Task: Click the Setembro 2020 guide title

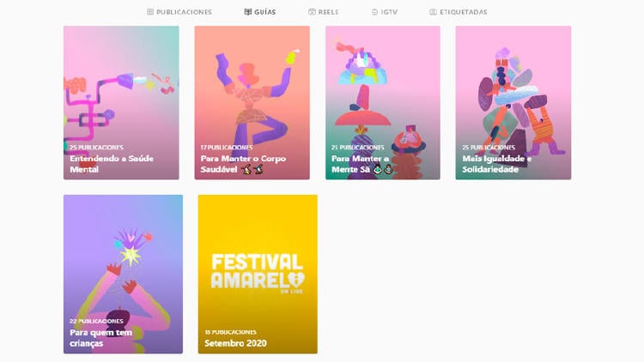Action: point(235,343)
